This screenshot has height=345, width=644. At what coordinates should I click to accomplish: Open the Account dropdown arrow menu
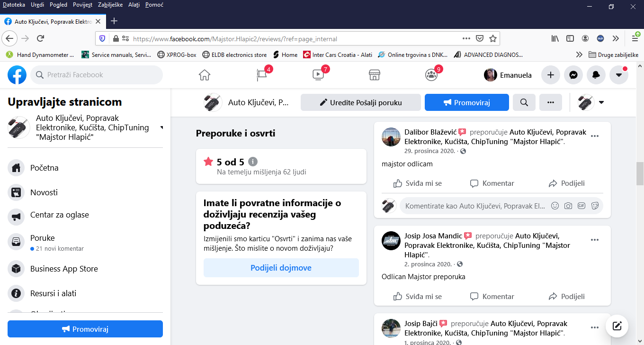coord(619,75)
